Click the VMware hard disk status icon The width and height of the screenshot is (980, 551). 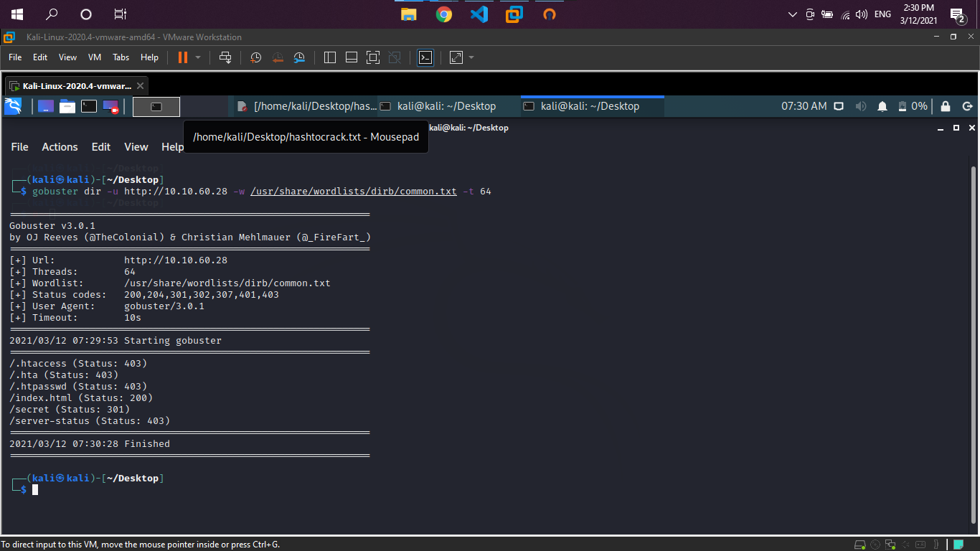pos(860,545)
